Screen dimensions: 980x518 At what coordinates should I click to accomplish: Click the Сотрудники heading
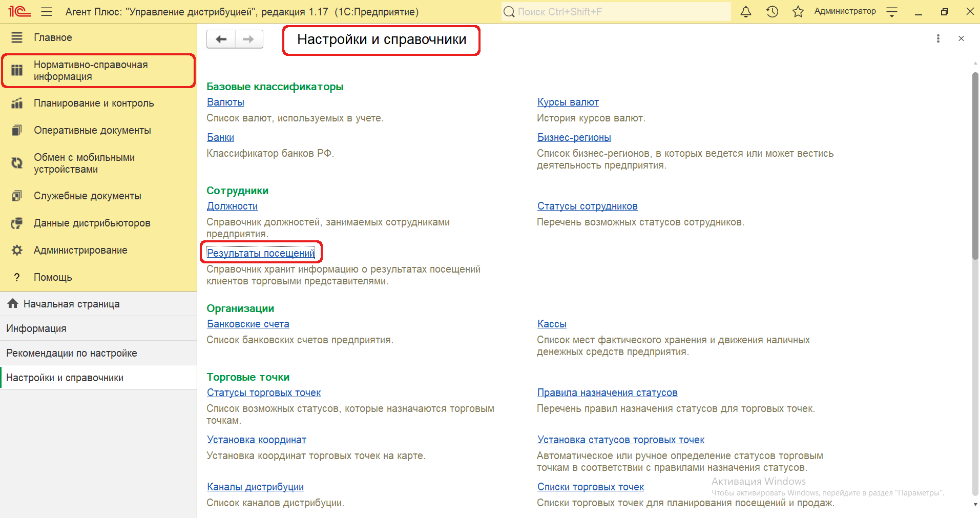click(x=237, y=191)
